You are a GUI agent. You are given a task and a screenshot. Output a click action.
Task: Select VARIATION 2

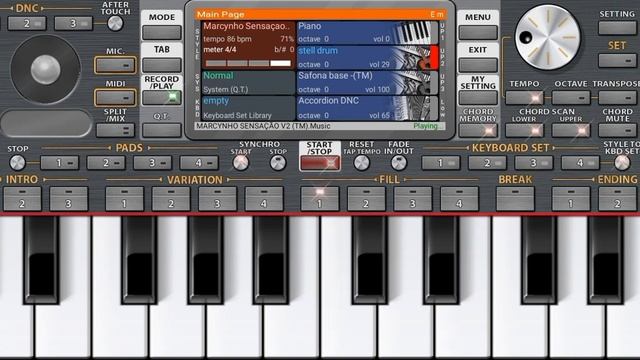171,198
